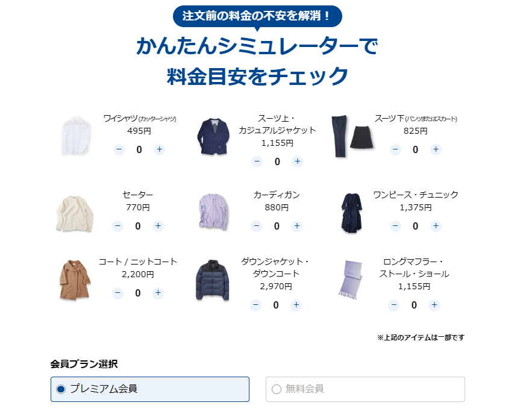This screenshot has width=523, height=420.
Task: Select the プレミアム会員 radio option
Action: pos(150,389)
